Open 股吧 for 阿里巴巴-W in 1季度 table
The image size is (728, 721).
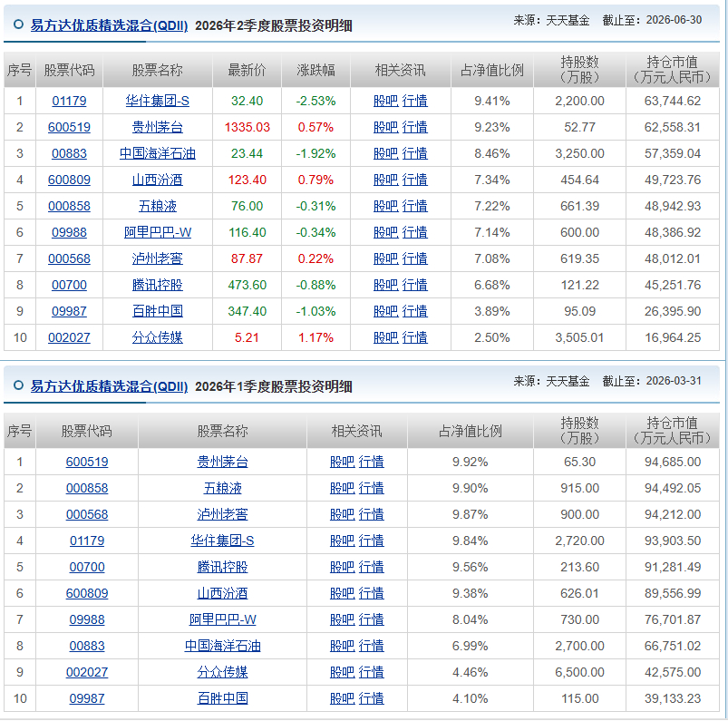tap(342, 619)
